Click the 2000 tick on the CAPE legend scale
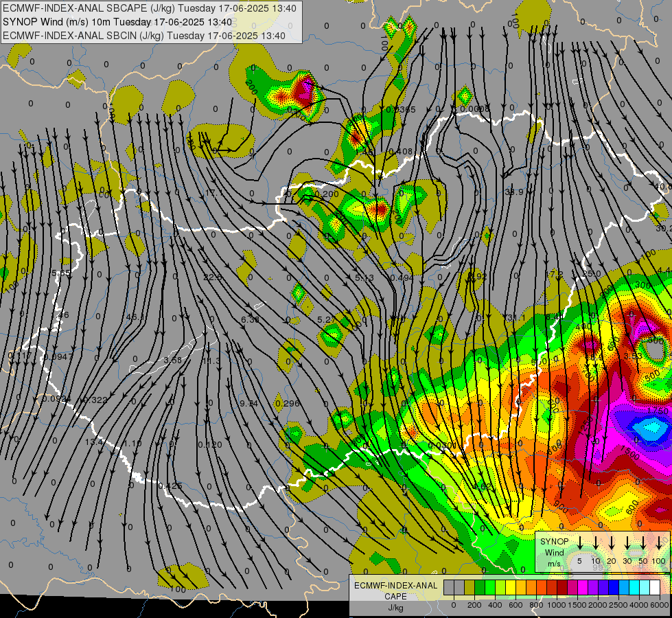The image size is (672, 618). coord(598,605)
